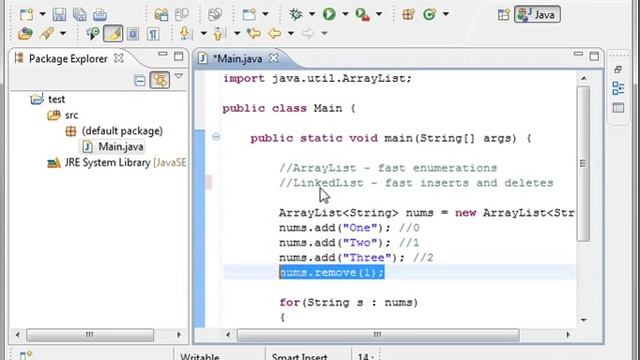Select the src folder in tree

[71, 115]
